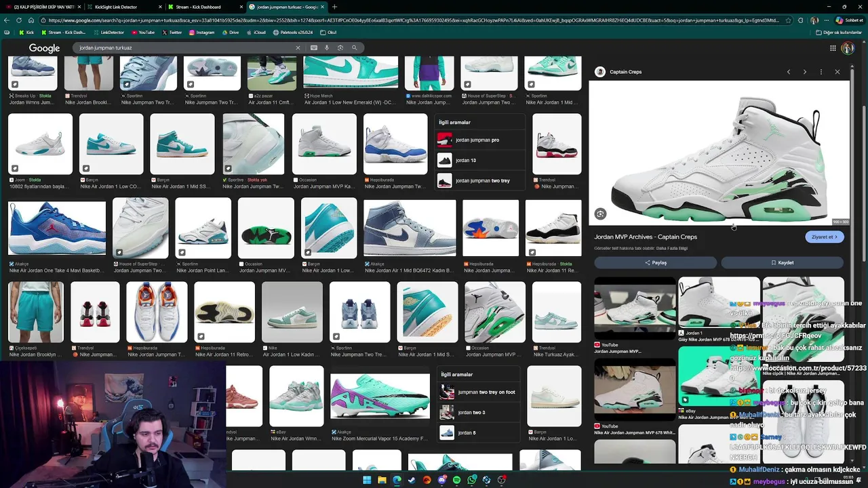Open three-dot options in preview panel
The height and width of the screenshot is (488, 868).
[821, 72]
